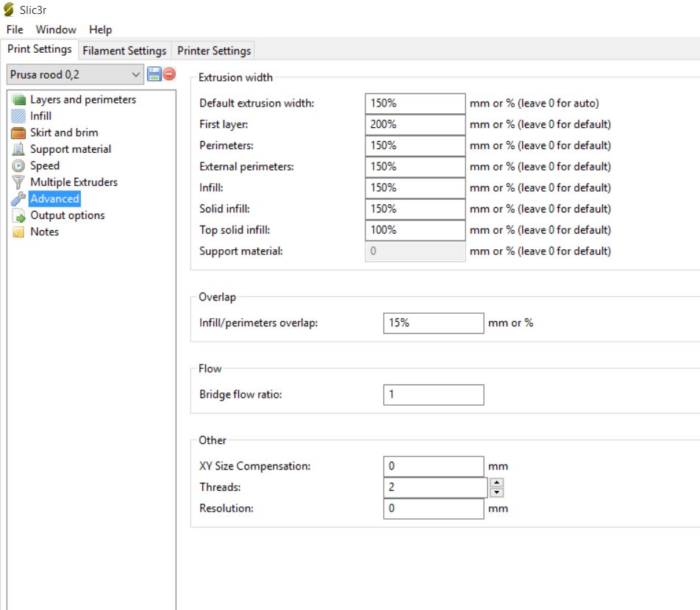Click the "Top solid infill:" label
This screenshot has width=700, height=610.
tap(235, 230)
